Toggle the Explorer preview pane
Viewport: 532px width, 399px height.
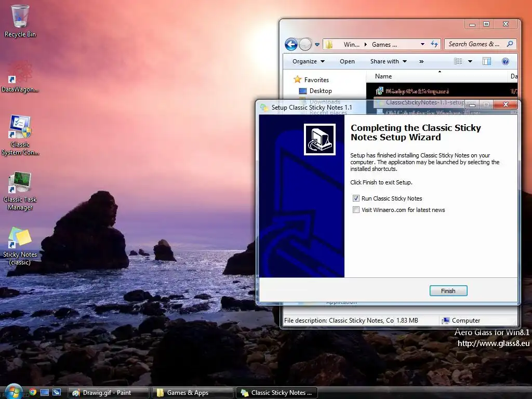pos(486,61)
